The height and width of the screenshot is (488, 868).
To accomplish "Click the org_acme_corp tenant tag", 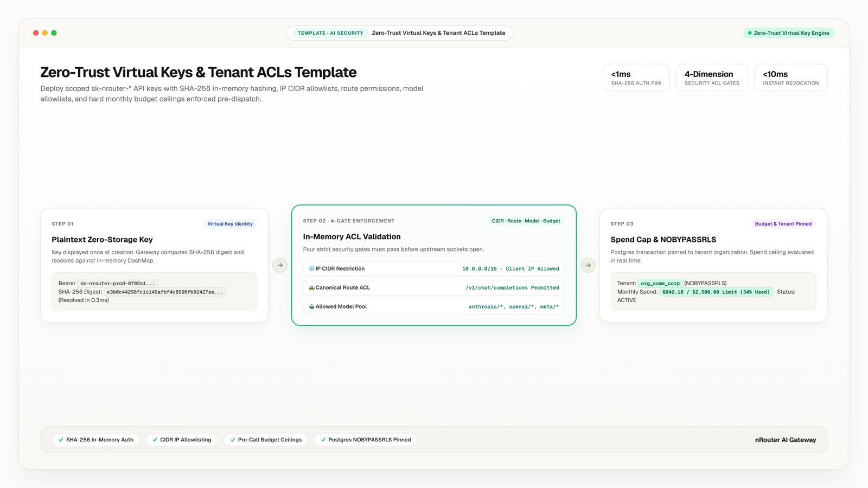I will point(660,284).
